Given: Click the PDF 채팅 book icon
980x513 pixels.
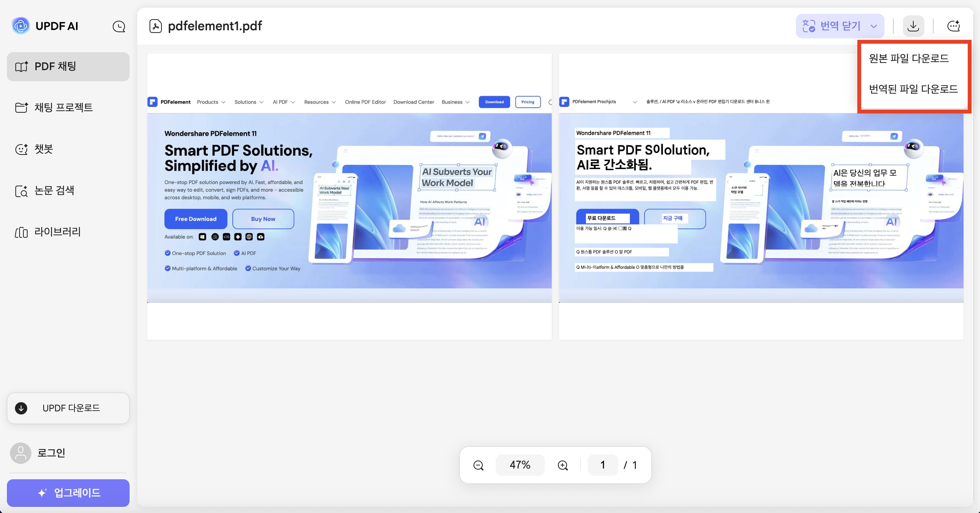Looking at the screenshot, I should pyautogui.click(x=21, y=66).
